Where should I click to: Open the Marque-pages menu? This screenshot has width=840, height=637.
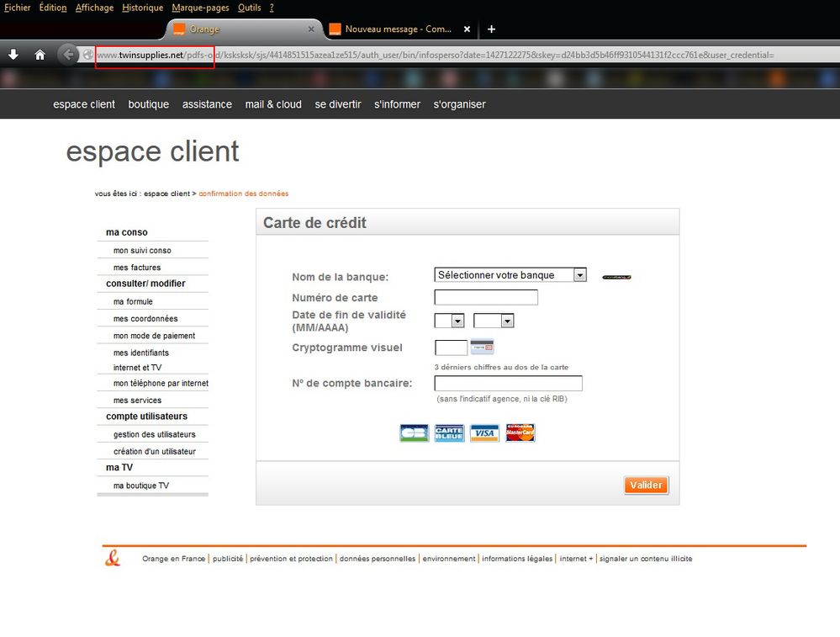click(x=200, y=8)
